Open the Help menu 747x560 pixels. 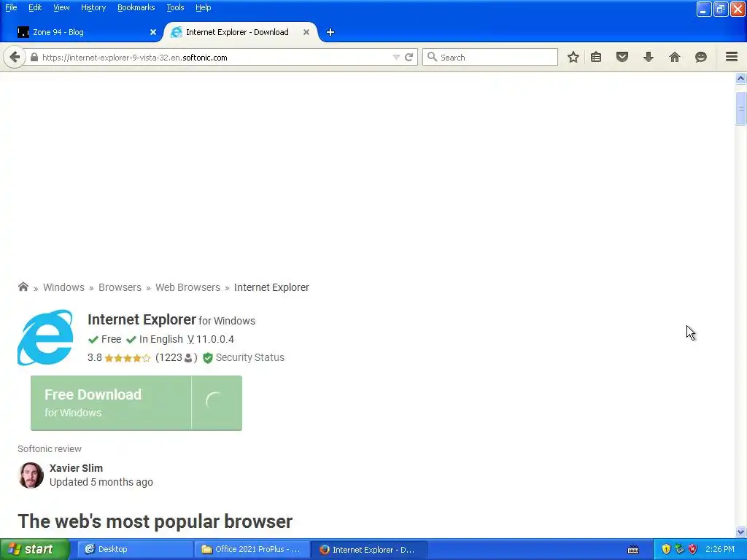tap(204, 7)
